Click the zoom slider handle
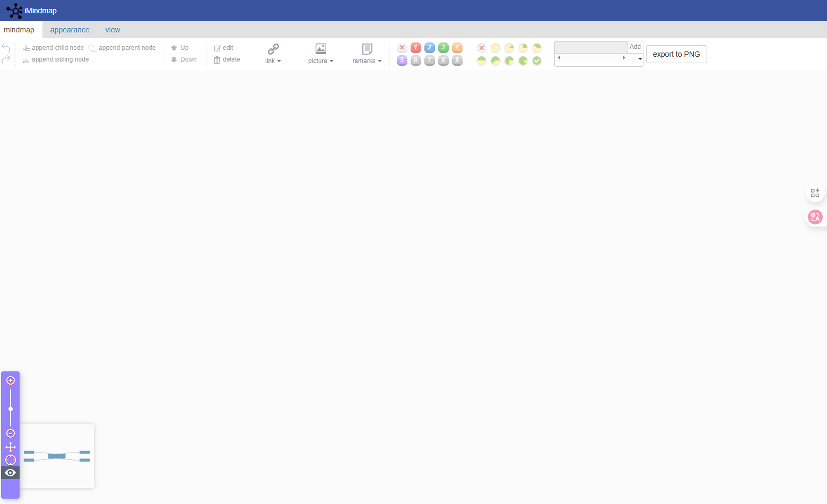 pyautogui.click(x=11, y=409)
